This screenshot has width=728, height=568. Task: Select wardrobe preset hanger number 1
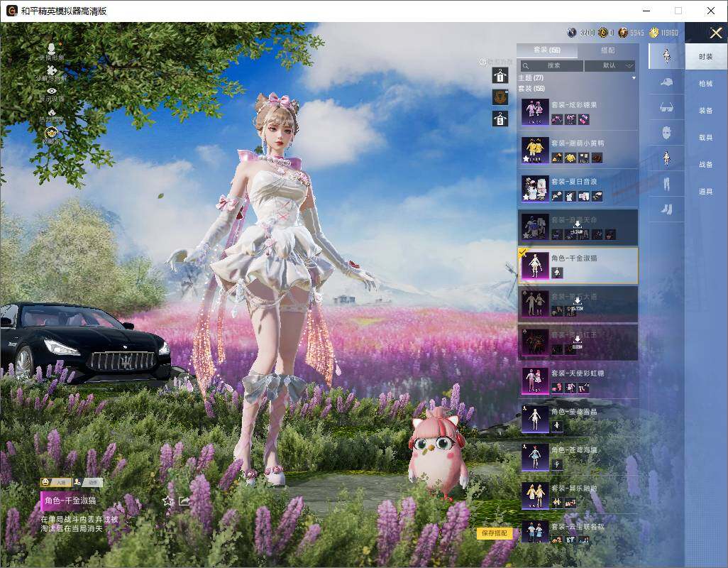[x=500, y=76]
